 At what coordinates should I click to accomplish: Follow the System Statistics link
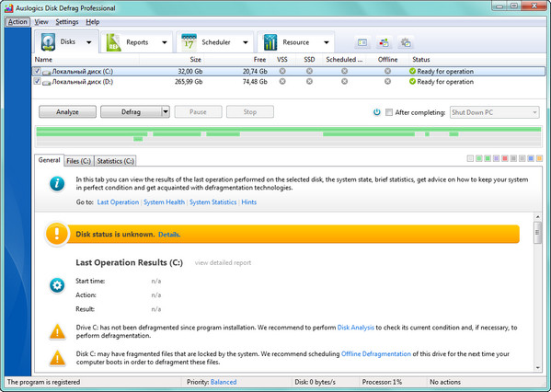tap(213, 202)
